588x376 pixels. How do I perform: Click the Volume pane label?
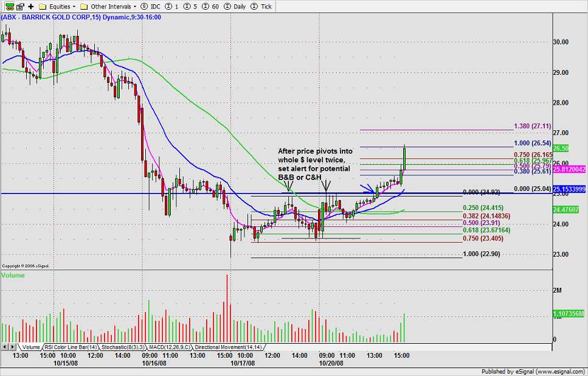pyautogui.click(x=13, y=275)
